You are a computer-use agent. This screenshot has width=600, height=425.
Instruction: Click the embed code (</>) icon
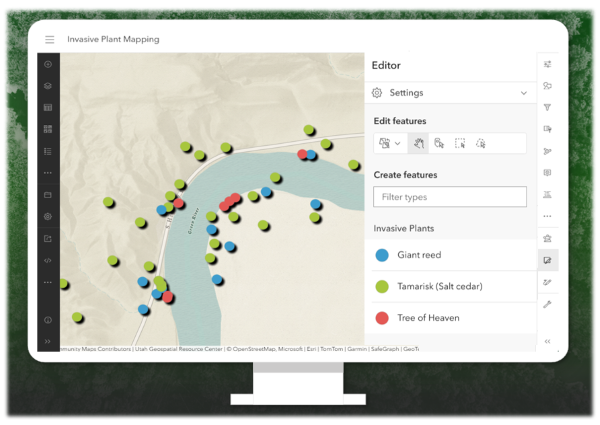tap(48, 261)
